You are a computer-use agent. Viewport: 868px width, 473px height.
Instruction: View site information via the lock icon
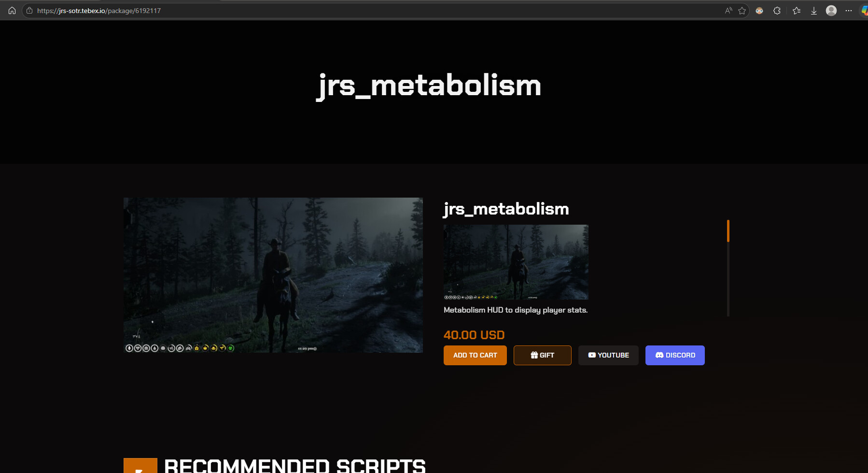29,11
